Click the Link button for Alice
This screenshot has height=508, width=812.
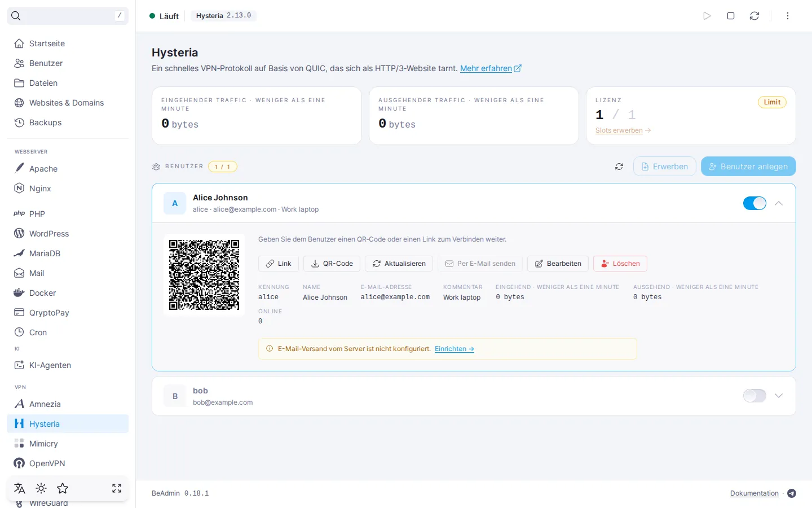point(279,264)
